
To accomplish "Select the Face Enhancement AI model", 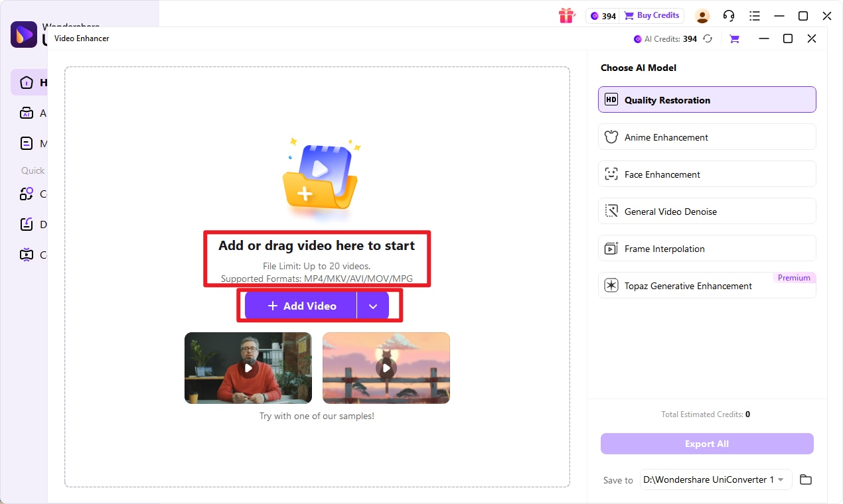I will [706, 174].
